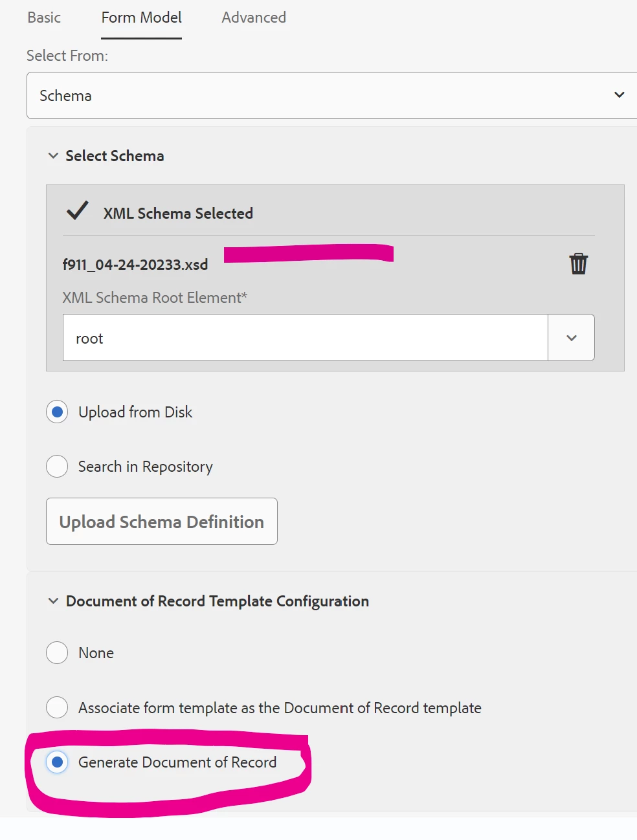Click the root element input field
This screenshot has width=637, height=840.
click(x=304, y=338)
